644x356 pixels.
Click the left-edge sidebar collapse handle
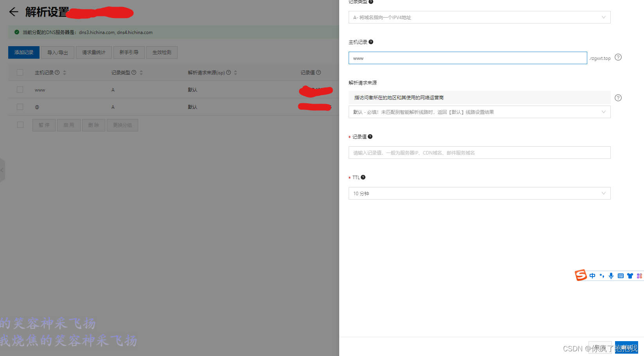2,170
